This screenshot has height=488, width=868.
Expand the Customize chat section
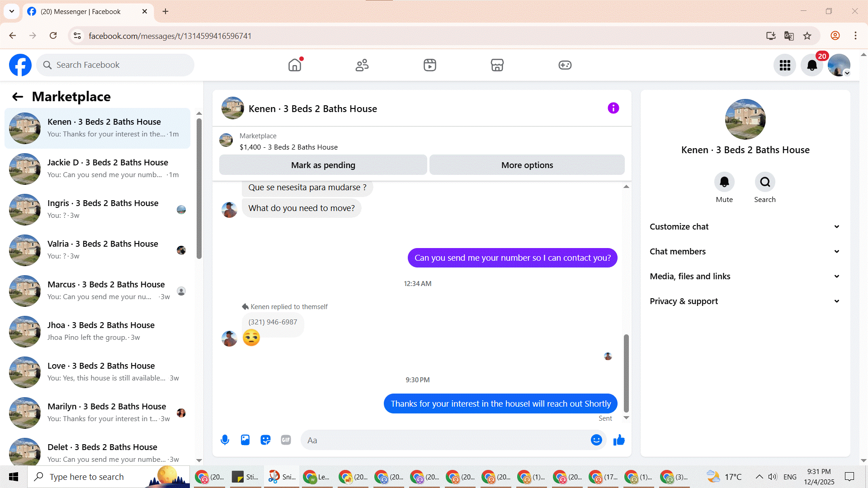[745, 227]
